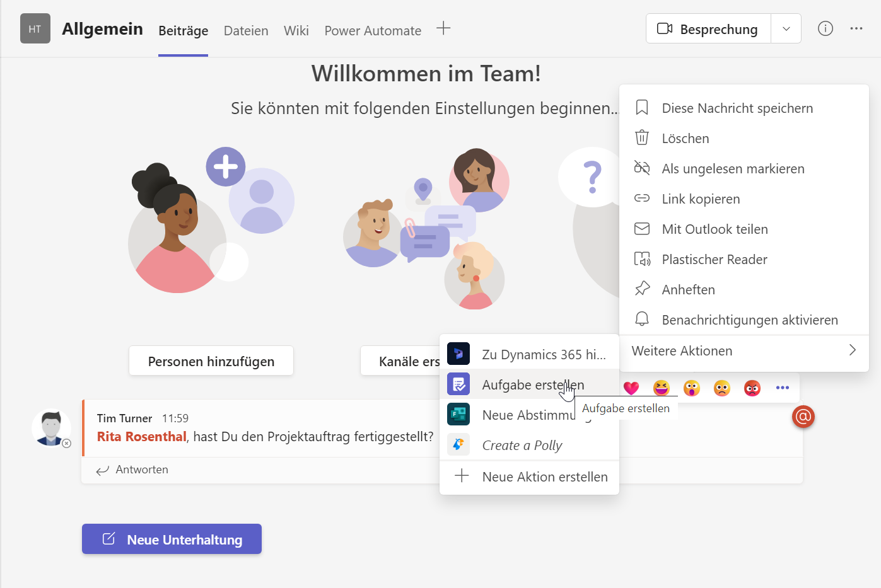Select Benachrichtigungen aktivieren

coord(744,320)
